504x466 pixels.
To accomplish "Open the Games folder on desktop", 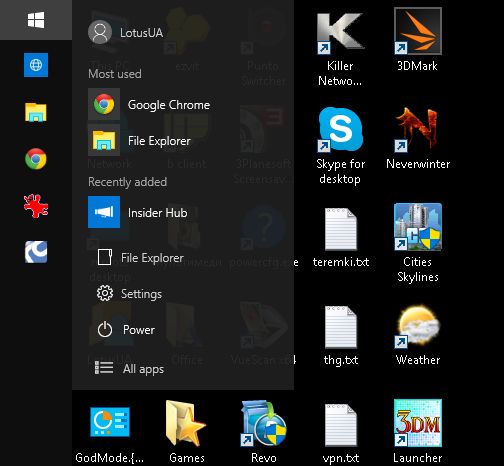I will point(187,431).
